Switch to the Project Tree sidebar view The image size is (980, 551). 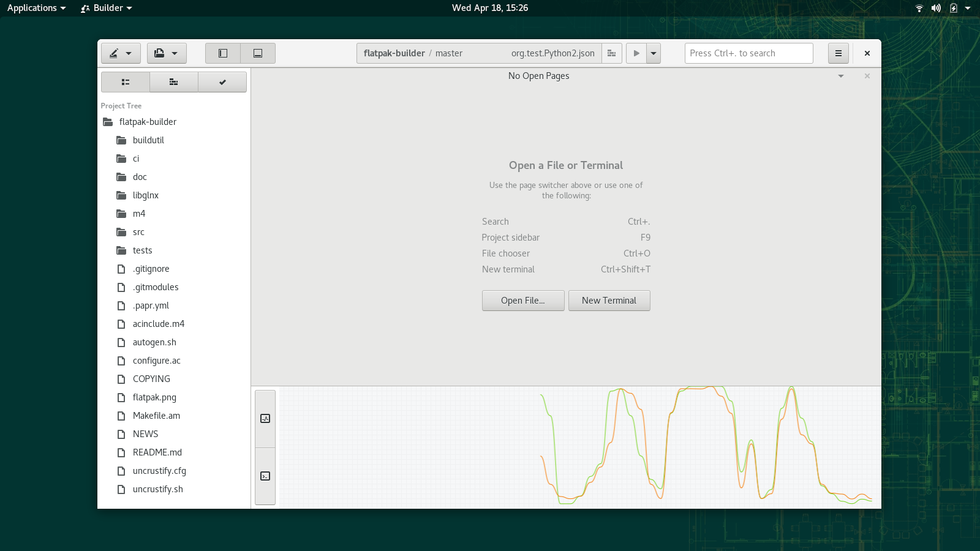point(126,82)
